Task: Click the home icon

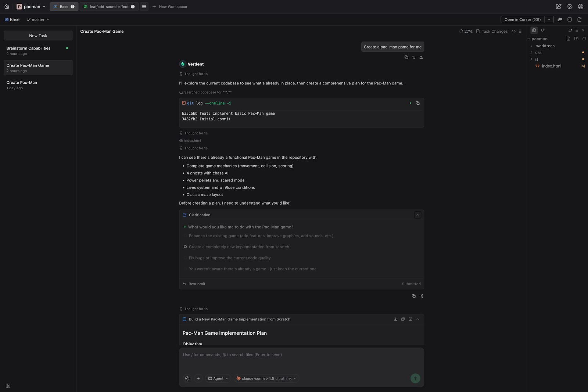Action: [7, 7]
